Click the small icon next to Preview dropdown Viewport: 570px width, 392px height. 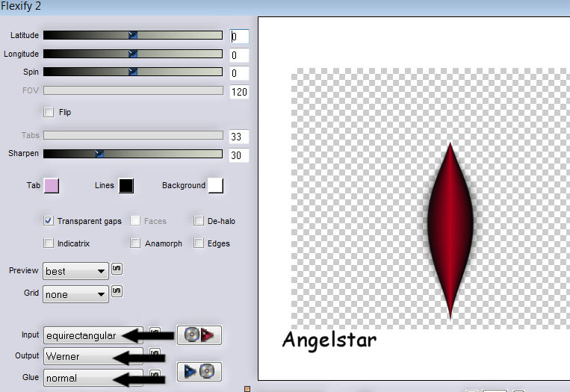tap(117, 268)
